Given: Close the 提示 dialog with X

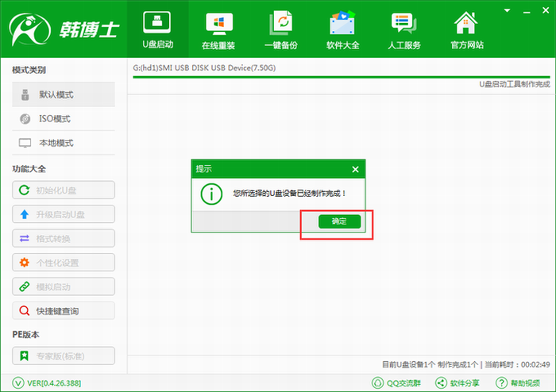Looking at the screenshot, I should tap(355, 169).
